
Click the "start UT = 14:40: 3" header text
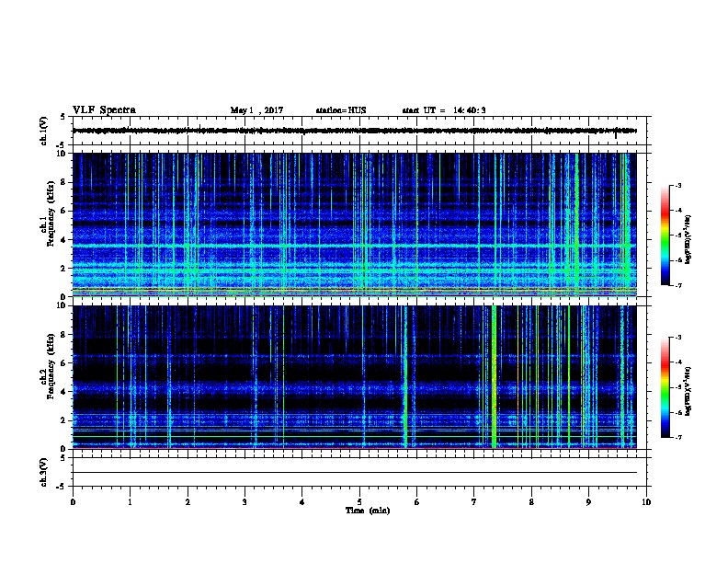(x=444, y=110)
